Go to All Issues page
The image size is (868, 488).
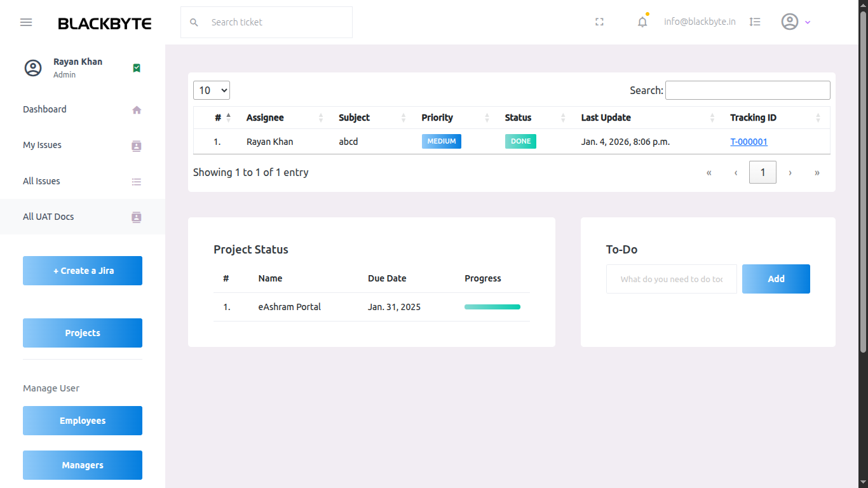83,181
